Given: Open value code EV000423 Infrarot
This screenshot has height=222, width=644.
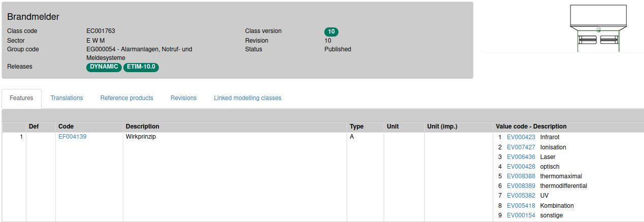Looking at the screenshot, I should 521,137.
